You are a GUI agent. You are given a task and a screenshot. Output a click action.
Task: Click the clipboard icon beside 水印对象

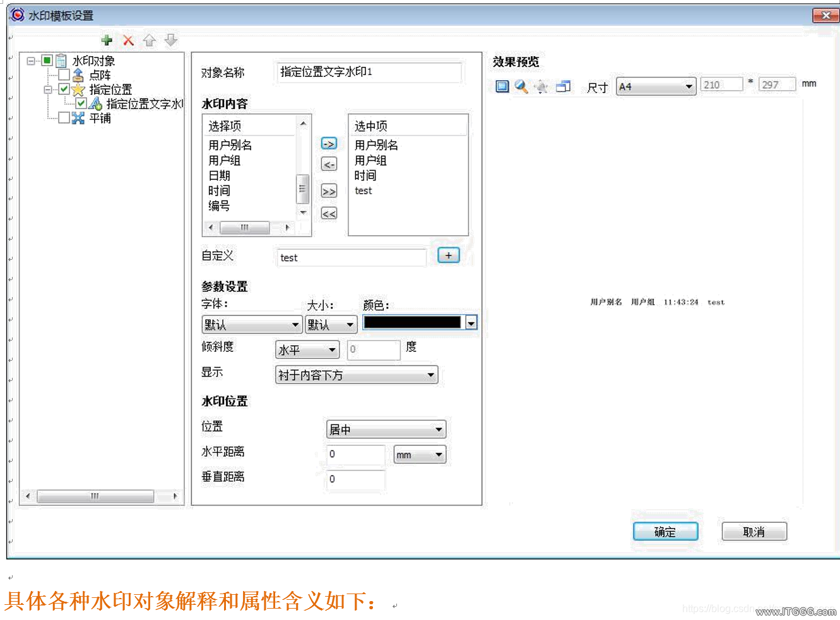click(61, 61)
